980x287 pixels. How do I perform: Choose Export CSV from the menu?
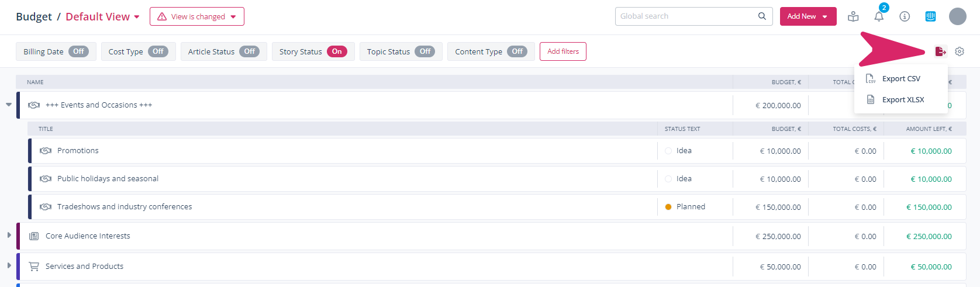tap(900, 79)
